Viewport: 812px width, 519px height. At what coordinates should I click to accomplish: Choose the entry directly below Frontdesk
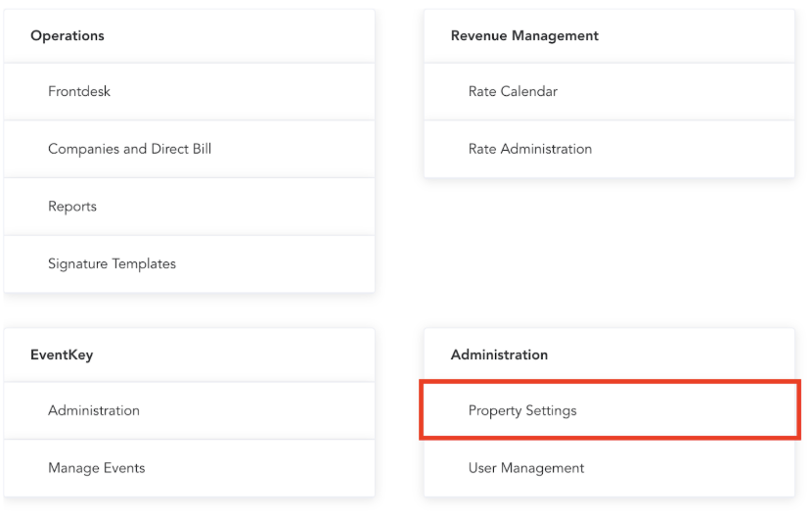tap(129, 149)
